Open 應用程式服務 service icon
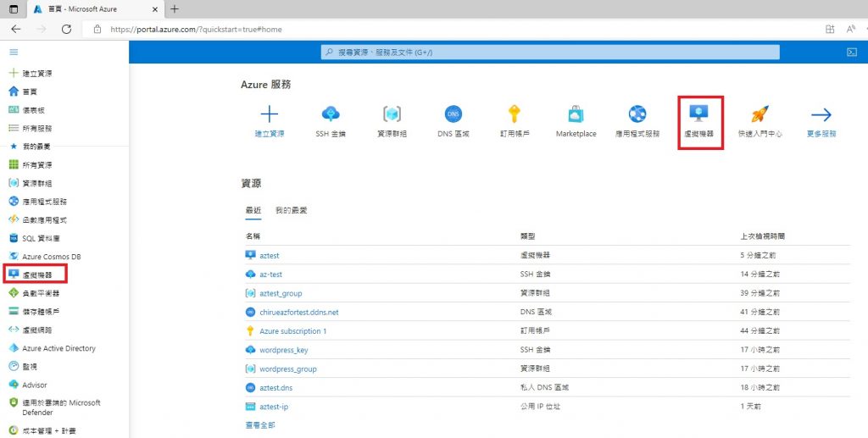This screenshot has width=868, height=438. tap(637, 114)
